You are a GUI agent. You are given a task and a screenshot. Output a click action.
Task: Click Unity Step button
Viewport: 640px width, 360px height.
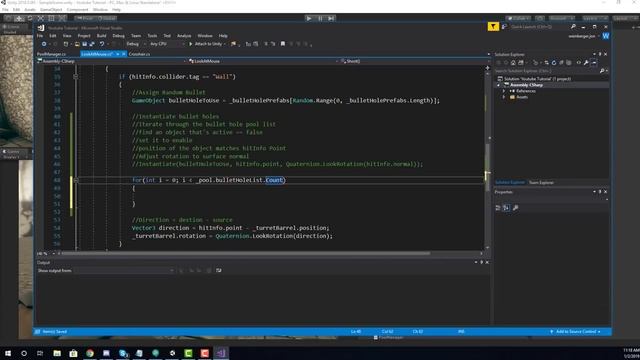331,18
